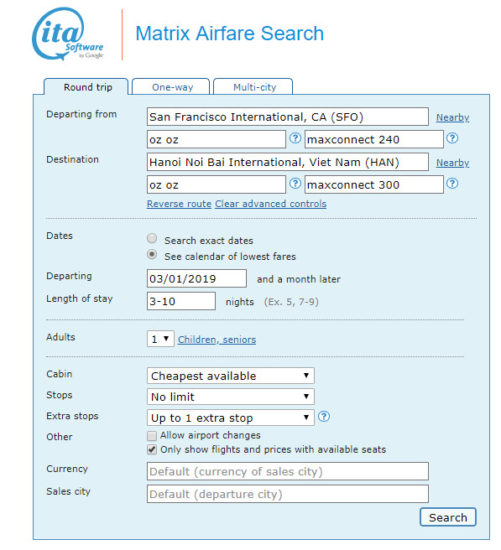Select Search exact dates radio button
This screenshot has width=501, height=550.
click(152, 239)
